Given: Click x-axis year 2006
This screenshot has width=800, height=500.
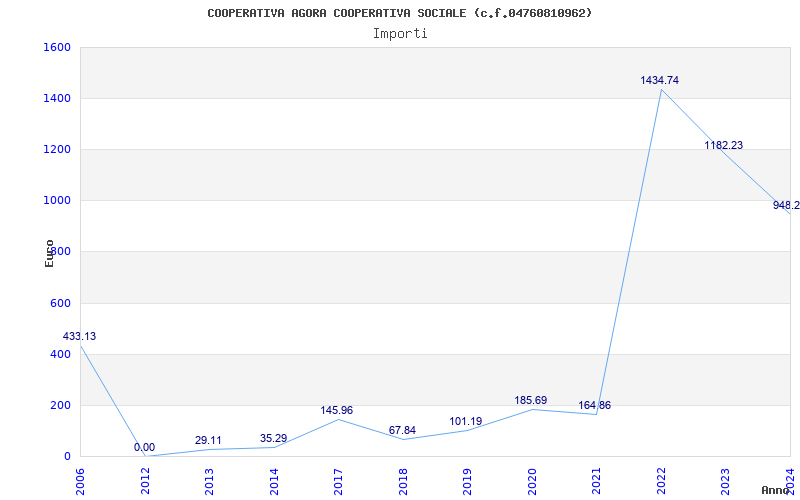Looking at the screenshot, I should (80, 482).
